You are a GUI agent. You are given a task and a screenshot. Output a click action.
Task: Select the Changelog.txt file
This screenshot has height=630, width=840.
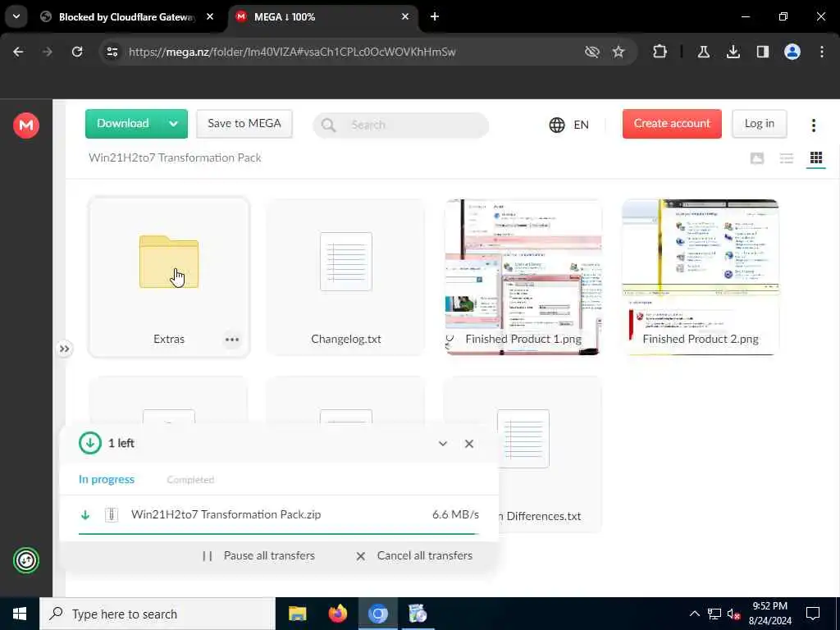click(346, 277)
